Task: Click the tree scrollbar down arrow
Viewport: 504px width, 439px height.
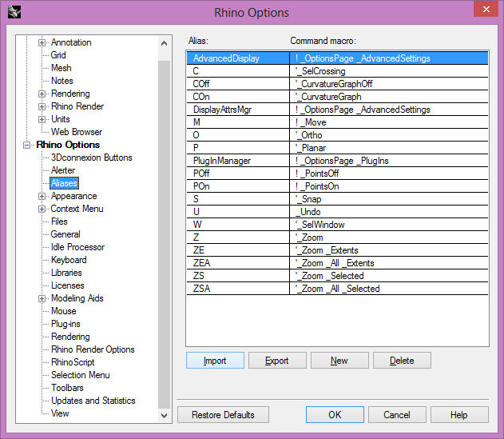Action: click(x=165, y=416)
